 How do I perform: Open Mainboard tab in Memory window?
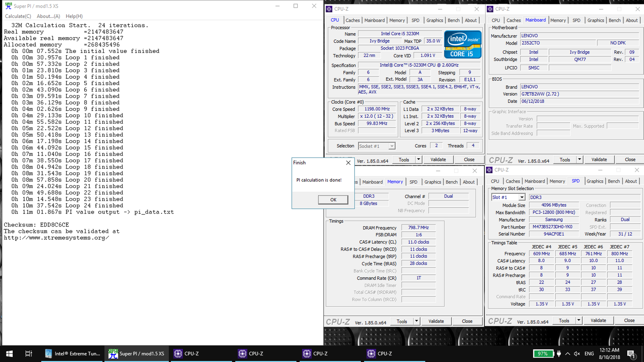(372, 182)
